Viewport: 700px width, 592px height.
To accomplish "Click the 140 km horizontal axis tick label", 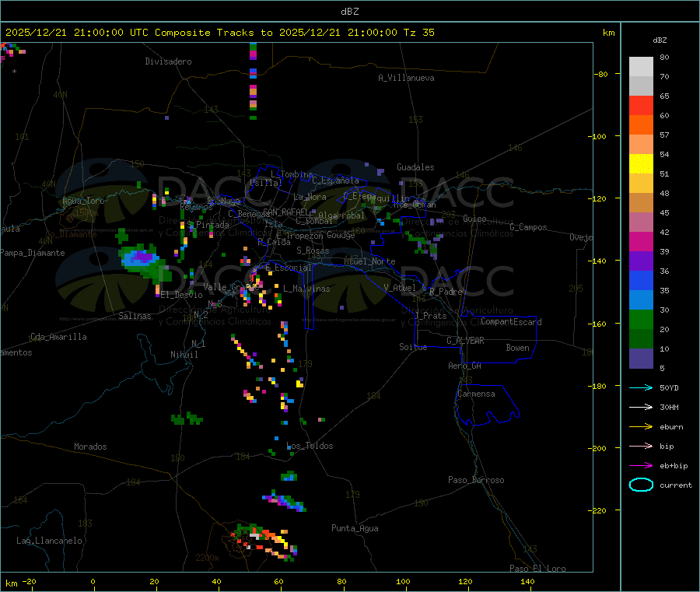I will point(527,581).
